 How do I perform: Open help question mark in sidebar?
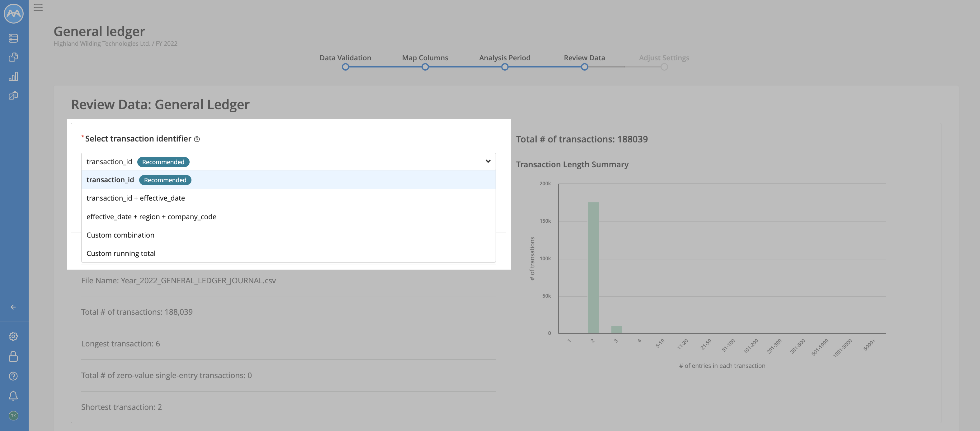pos(13,376)
